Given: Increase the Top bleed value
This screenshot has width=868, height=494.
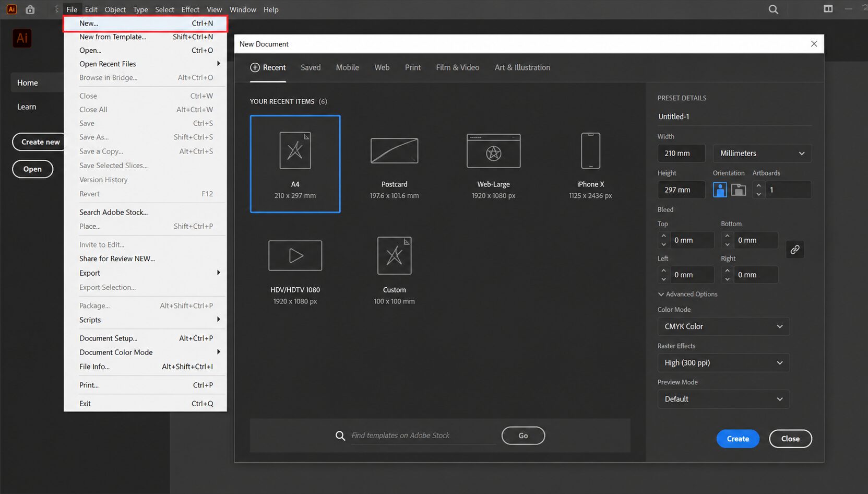Looking at the screenshot, I should [664, 236].
